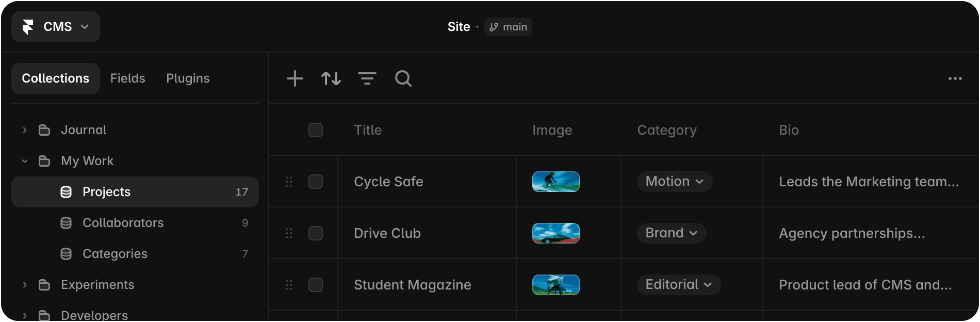Open the Brand category dropdown

pyautogui.click(x=672, y=233)
